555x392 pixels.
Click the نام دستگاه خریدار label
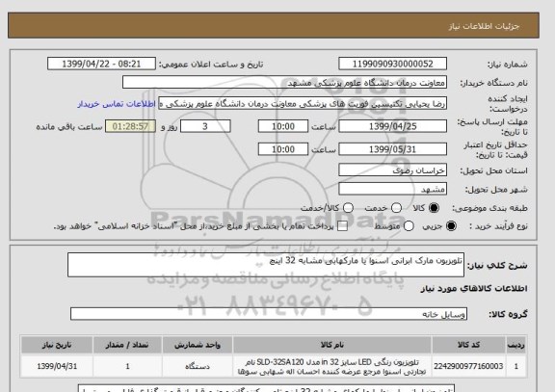[493, 83]
